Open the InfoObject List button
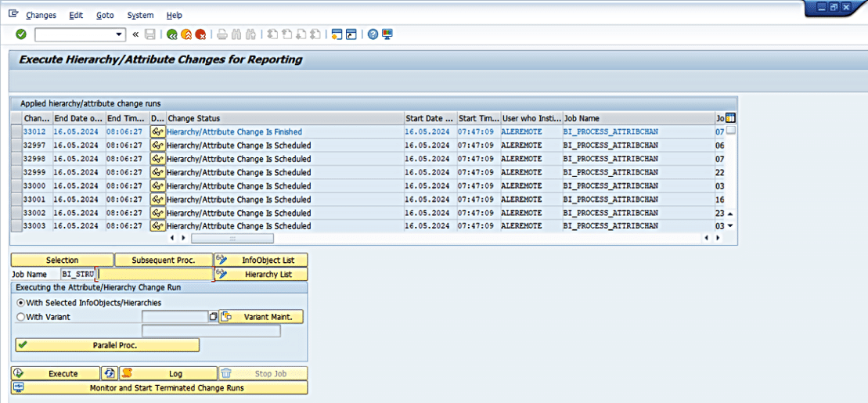Screen dimensions: 868x403 [x=261, y=260]
